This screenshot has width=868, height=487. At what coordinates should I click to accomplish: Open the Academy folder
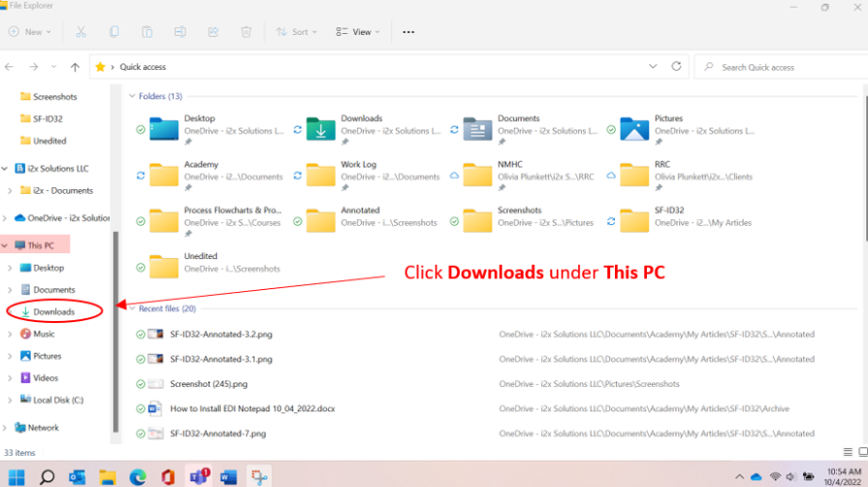coord(164,175)
